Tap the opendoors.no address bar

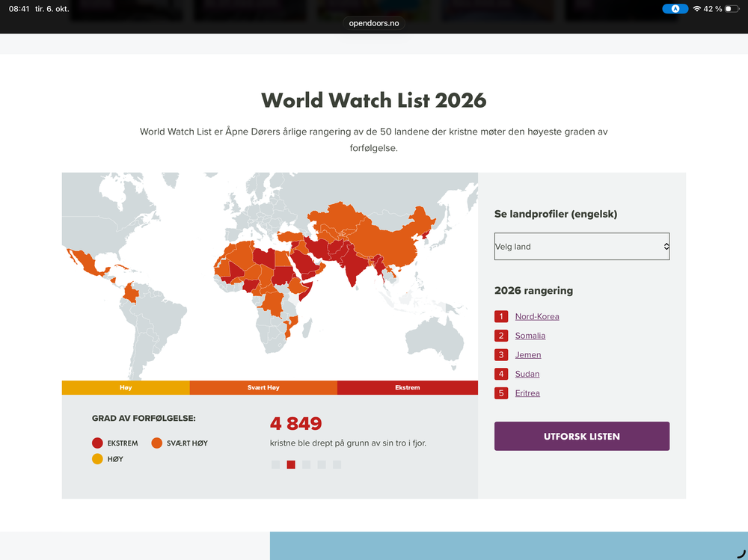point(373,23)
